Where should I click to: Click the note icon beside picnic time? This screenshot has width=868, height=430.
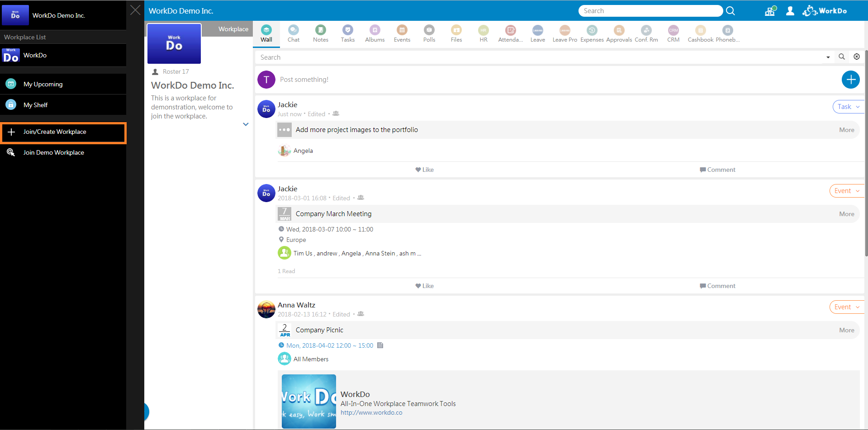pos(380,345)
